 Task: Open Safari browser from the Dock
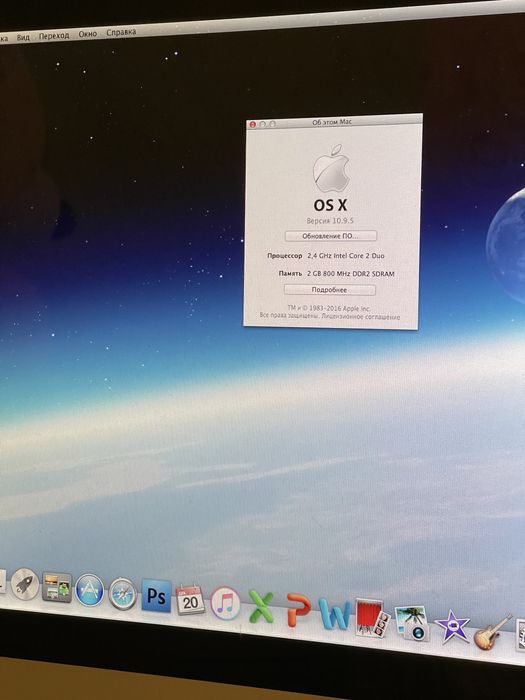click(122, 594)
